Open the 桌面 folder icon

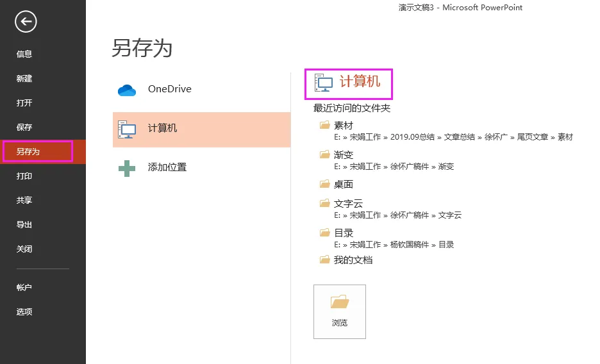click(324, 185)
